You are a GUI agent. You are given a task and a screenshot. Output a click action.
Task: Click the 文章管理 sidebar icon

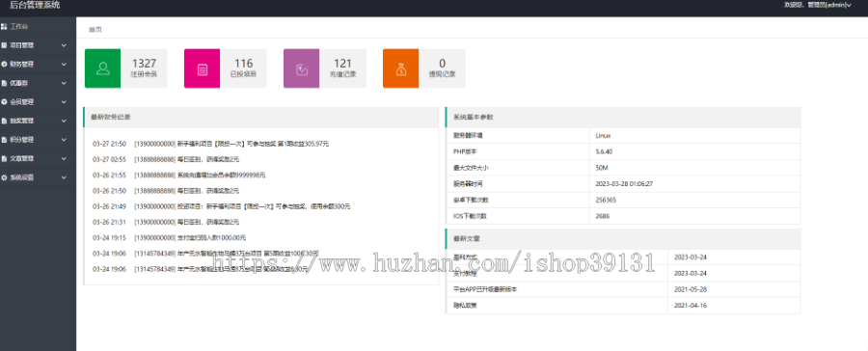4,158
